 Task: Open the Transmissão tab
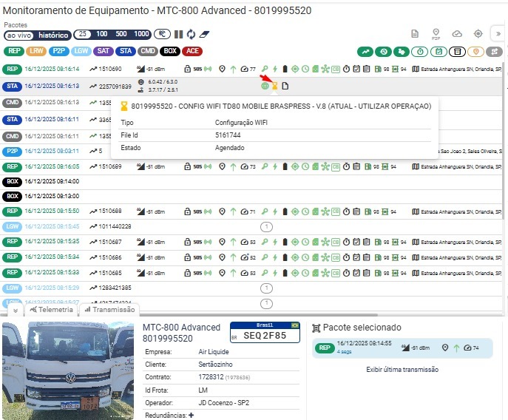109,309
